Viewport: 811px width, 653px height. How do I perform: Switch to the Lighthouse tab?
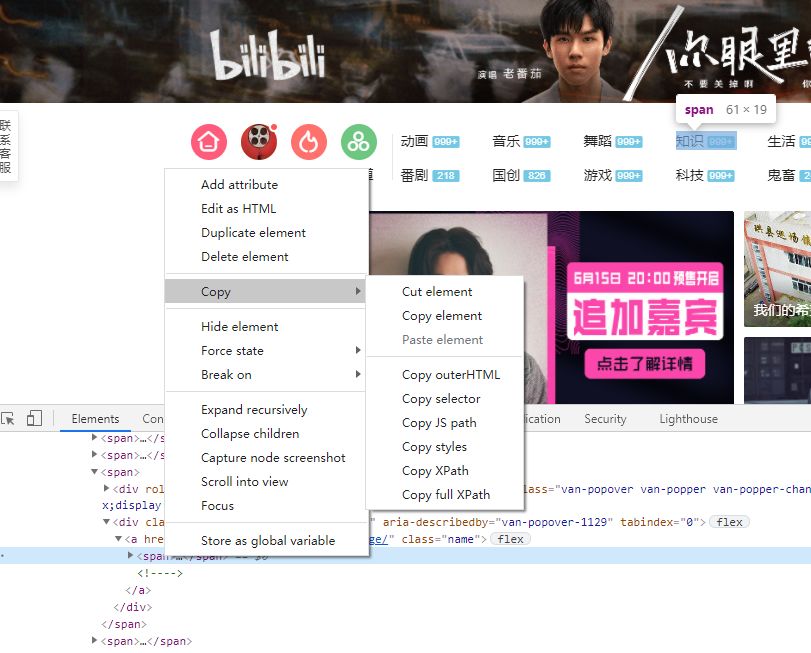tap(688, 419)
